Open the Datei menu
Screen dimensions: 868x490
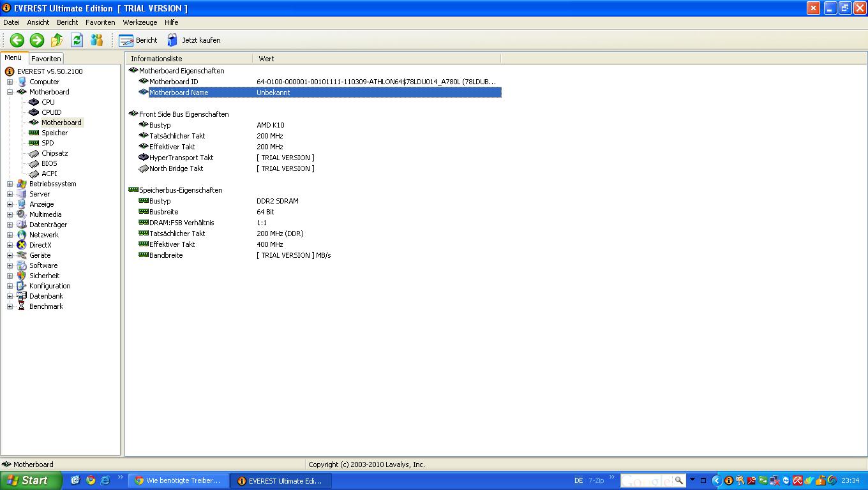(x=11, y=22)
